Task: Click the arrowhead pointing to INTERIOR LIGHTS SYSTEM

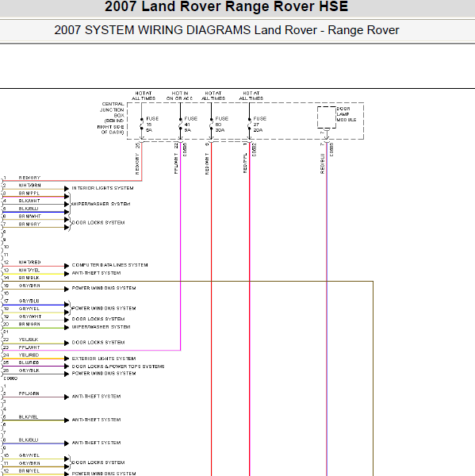Action: 67,189
